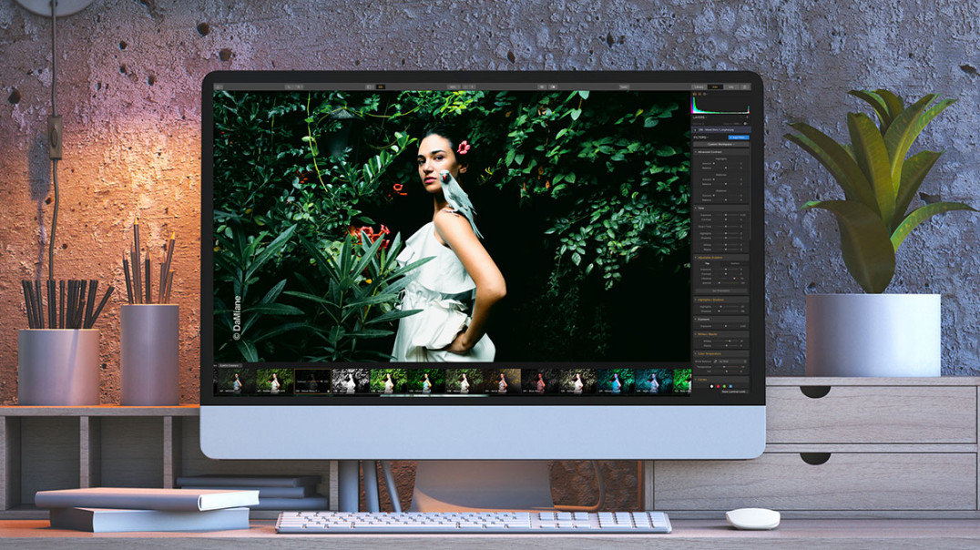Screen dimensions: 980x550
Task: Select the red curves channel dot
Action: [718, 386]
